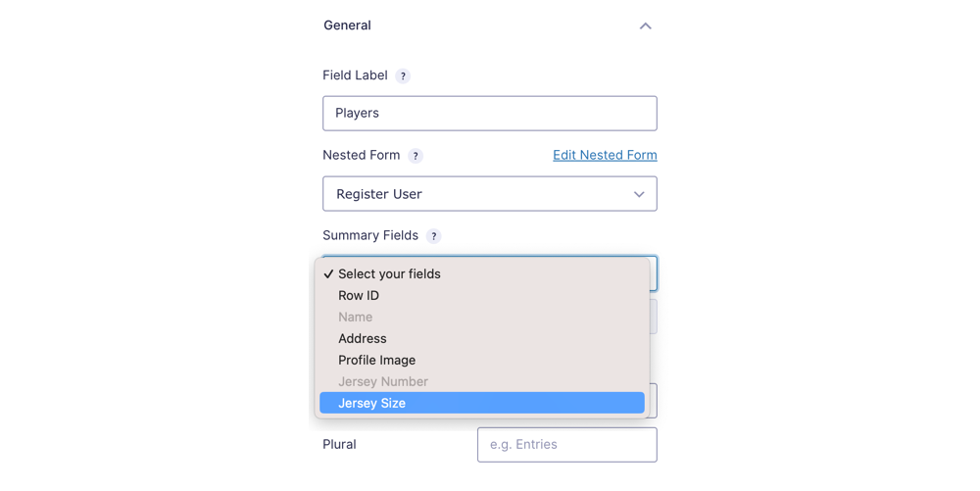Click the Summary Fields label text
The height and width of the screenshot is (491, 980).
coord(370,235)
